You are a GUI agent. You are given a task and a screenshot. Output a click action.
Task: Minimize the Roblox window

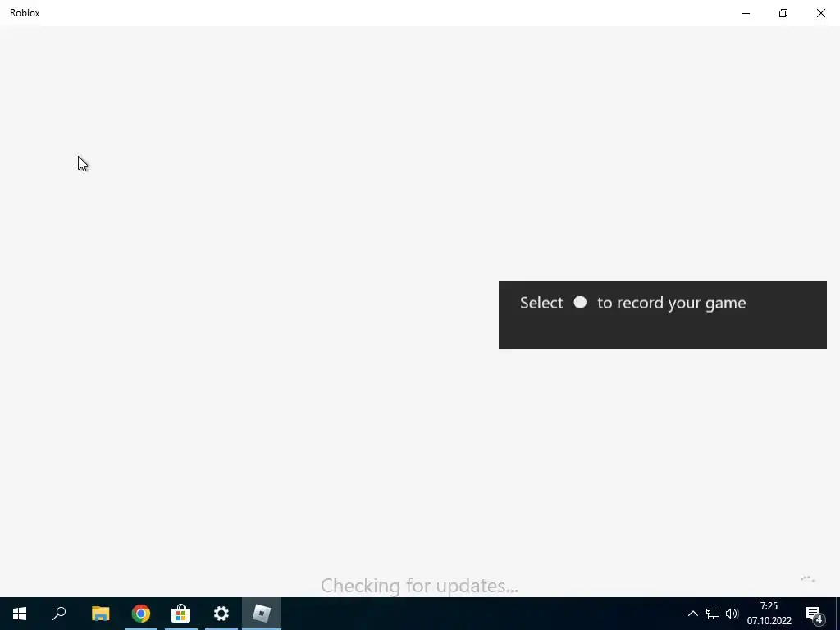point(745,13)
